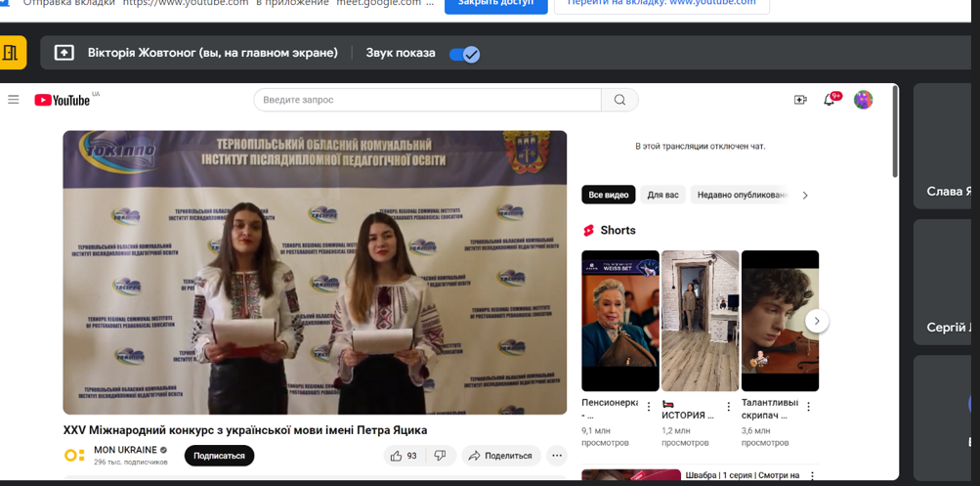The width and height of the screenshot is (980, 486).
Task: Open the video's three-dot more actions
Action: (x=557, y=456)
